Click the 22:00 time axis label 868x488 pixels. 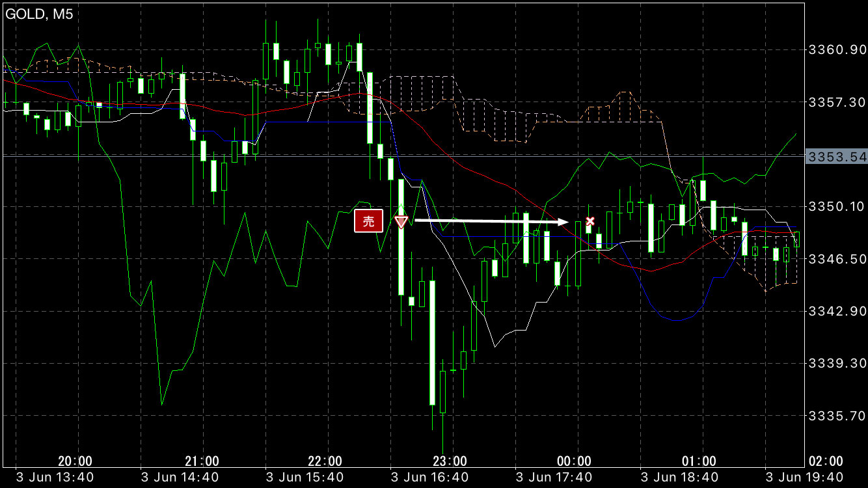pyautogui.click(x=325, y=461)
